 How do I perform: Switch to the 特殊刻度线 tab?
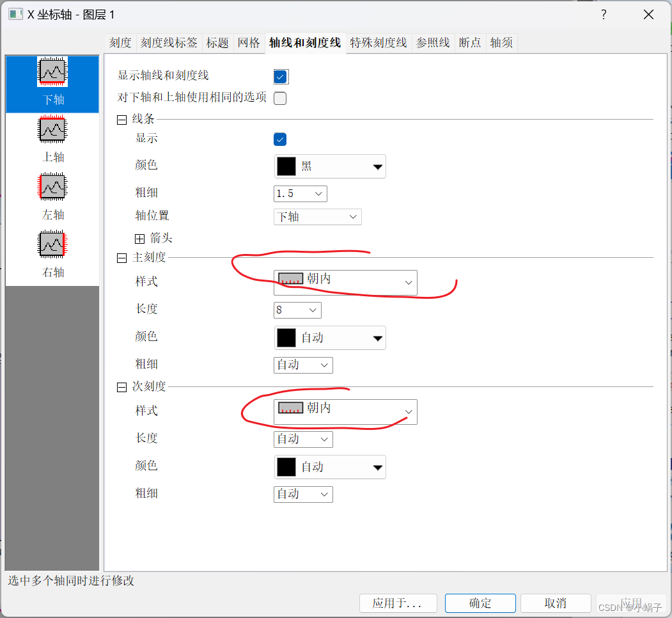pos(379,43)
